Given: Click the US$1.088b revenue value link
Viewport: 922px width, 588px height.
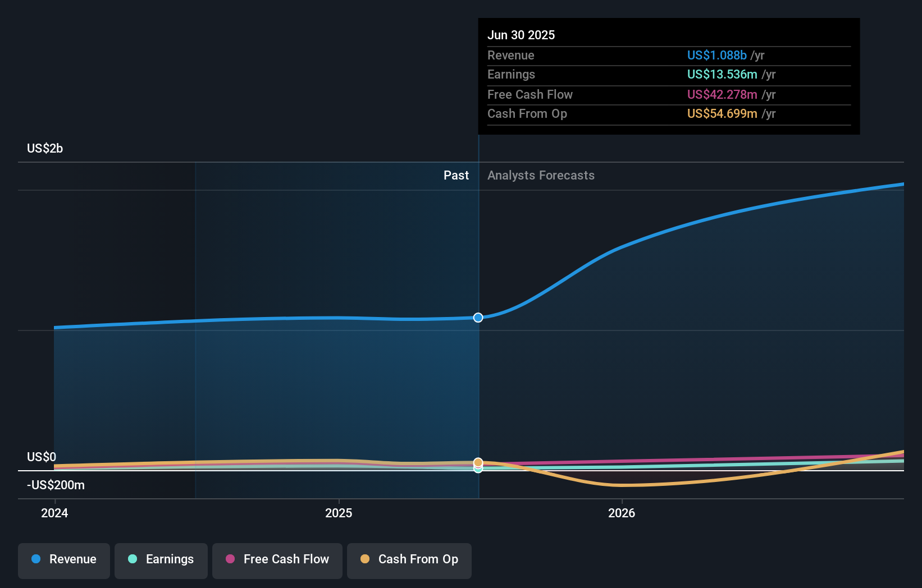Looking at the screenshot, I should point(717,55).
